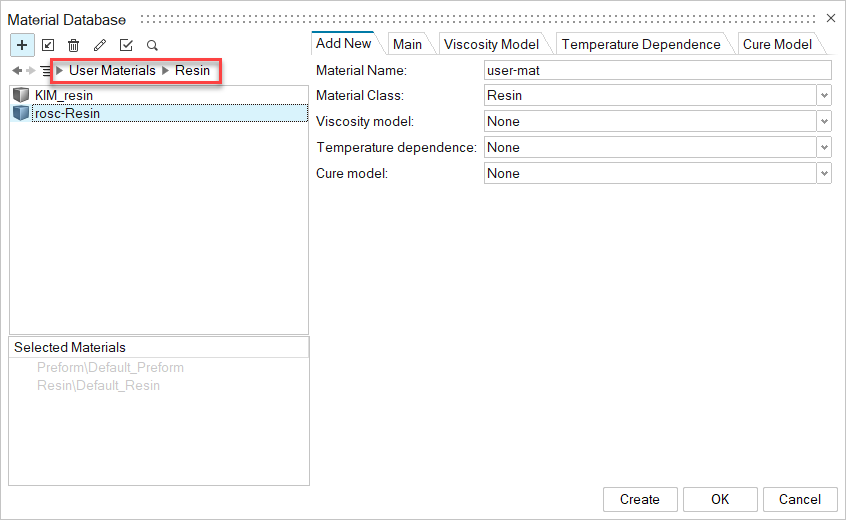846x520 pixels.
Task: Select rosc-Resin in the material list
Action: [67, 113]
